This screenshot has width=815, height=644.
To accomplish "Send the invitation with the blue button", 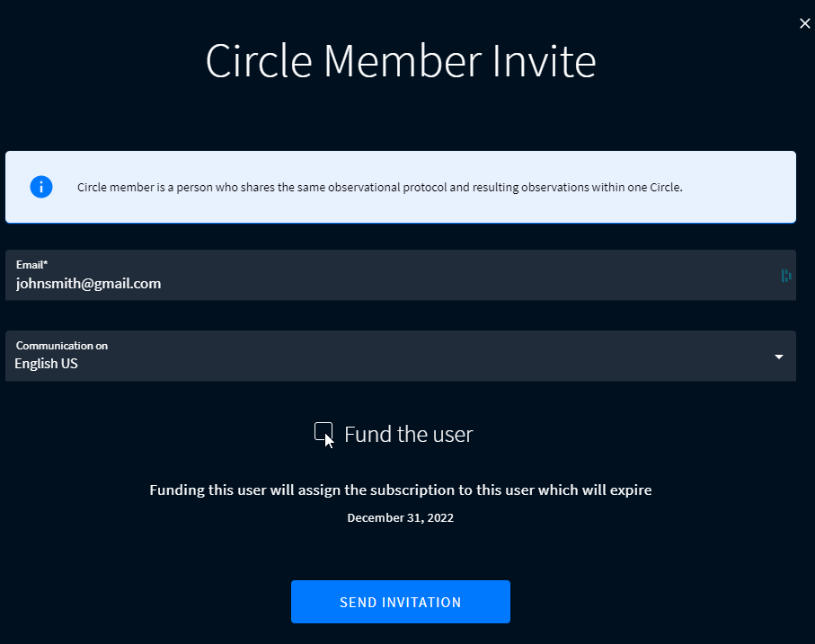I will (400, 602).
